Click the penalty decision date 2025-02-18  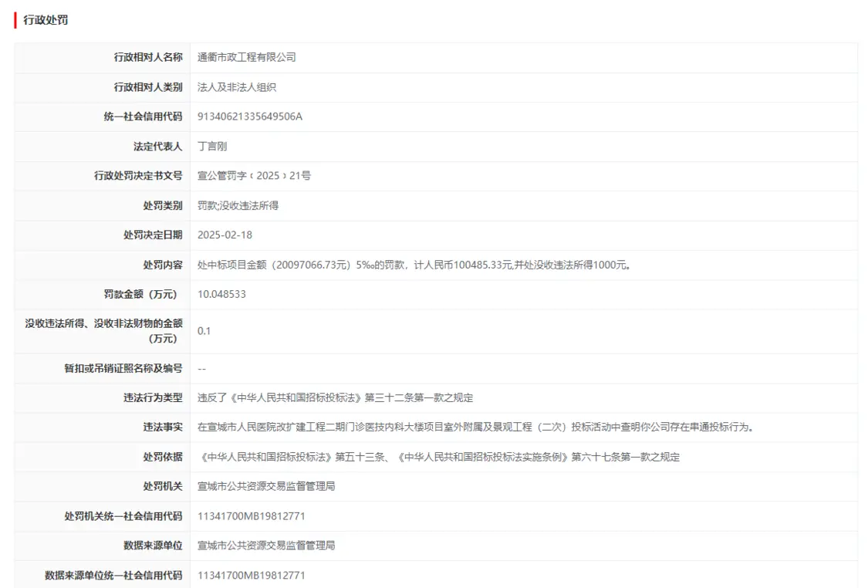(x=225, y=235)
